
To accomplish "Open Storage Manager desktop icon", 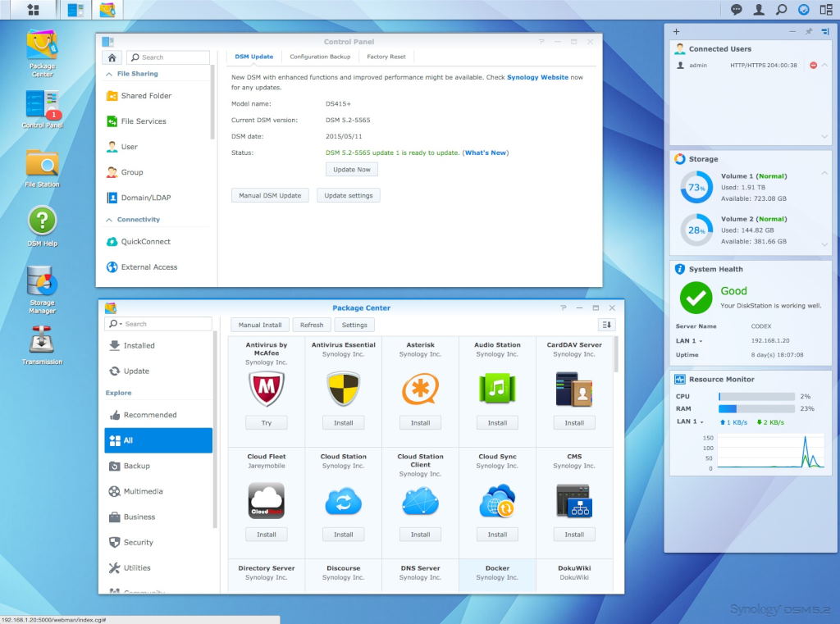I will click(x=43, y=289).
